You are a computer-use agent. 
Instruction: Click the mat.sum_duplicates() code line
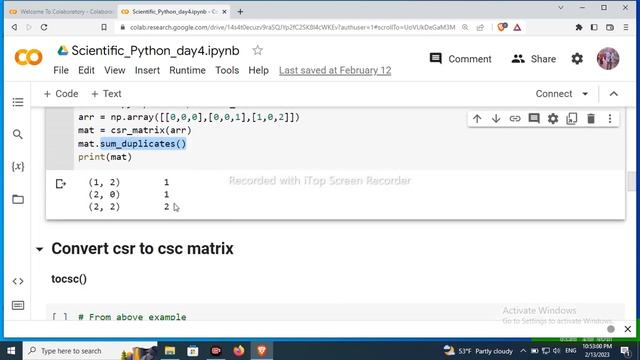pos(132,144)
